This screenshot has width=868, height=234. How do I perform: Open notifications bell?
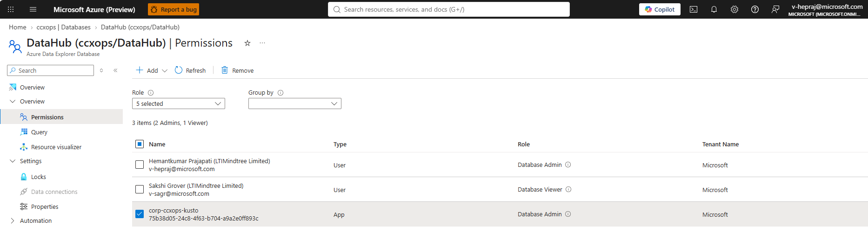coord(714,9)
